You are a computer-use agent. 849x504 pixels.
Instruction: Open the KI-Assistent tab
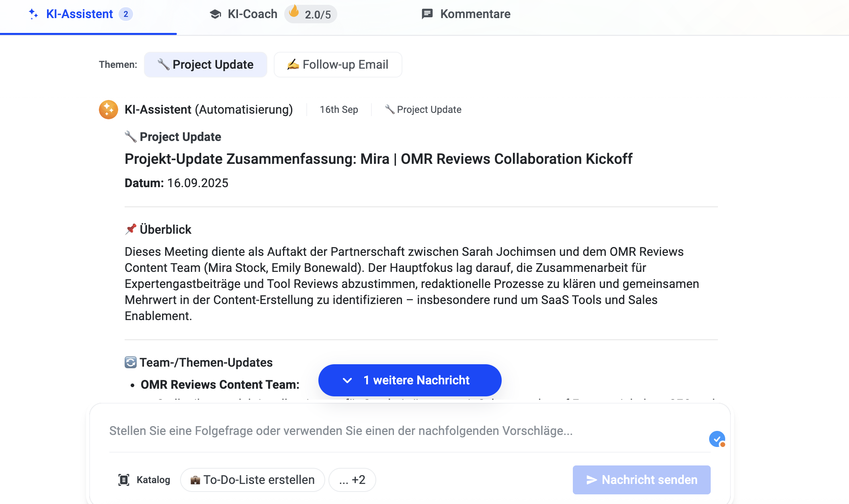click(x=80, y=14)
